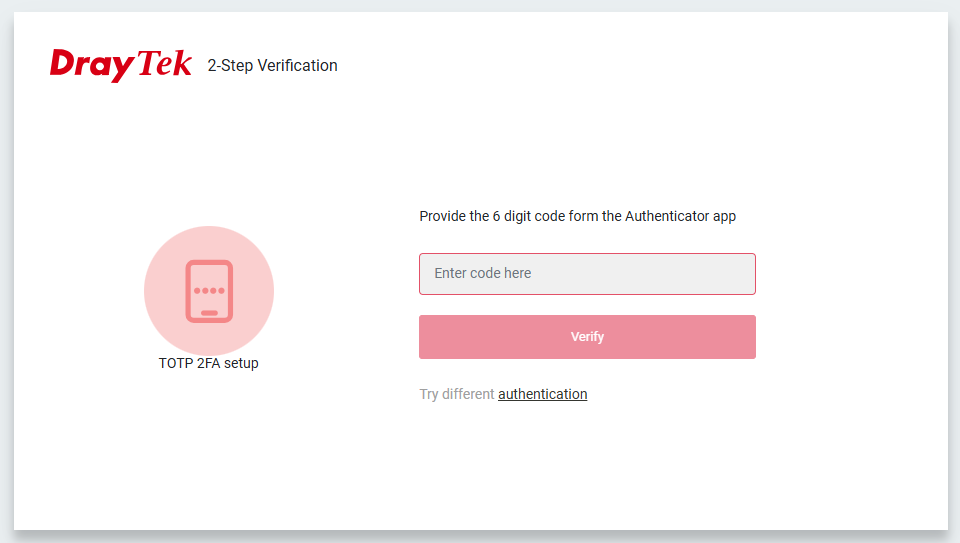The image size is (960, 543).
Task: Click the 'Provide the 6 digit code' instruction text
Action: [x=577, y=216]
